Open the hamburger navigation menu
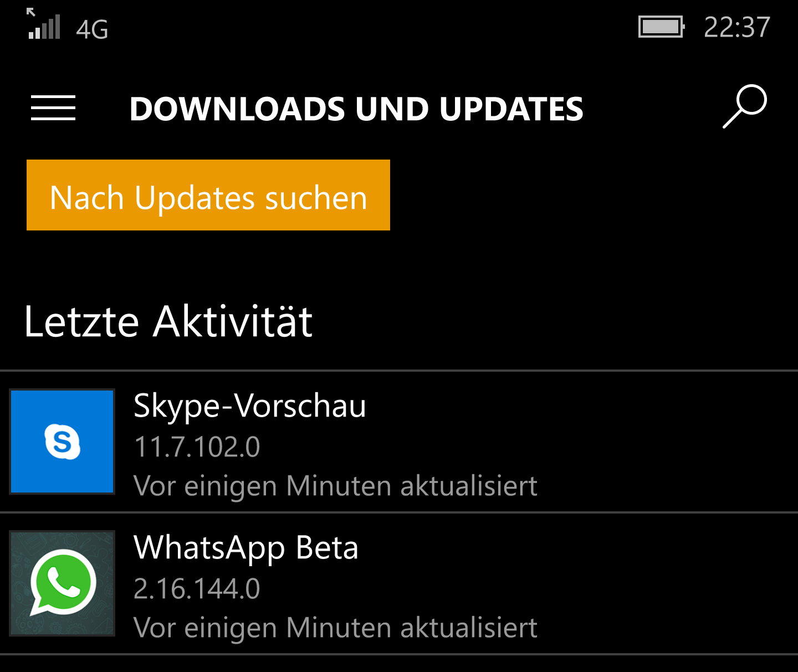 coord(53,107)
